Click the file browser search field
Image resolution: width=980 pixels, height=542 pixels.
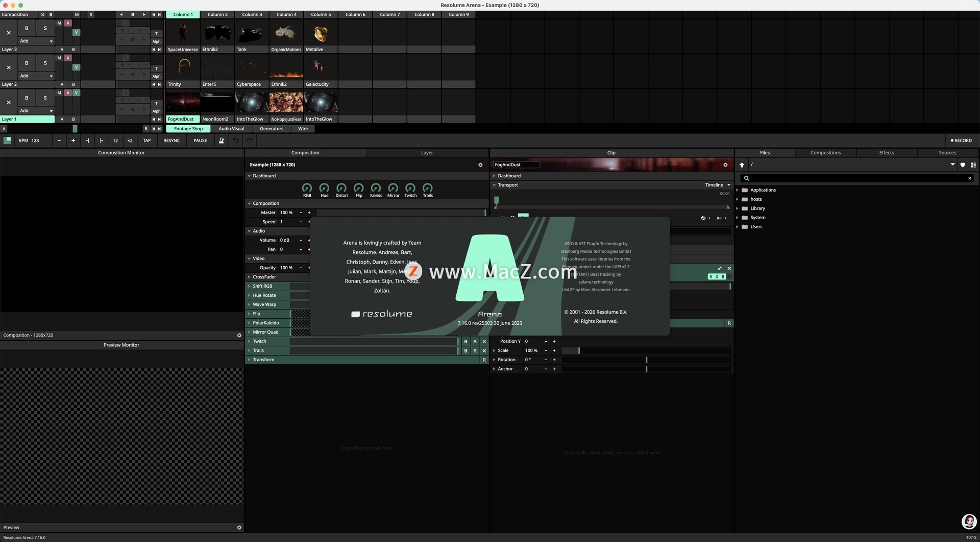pos(857,178)
